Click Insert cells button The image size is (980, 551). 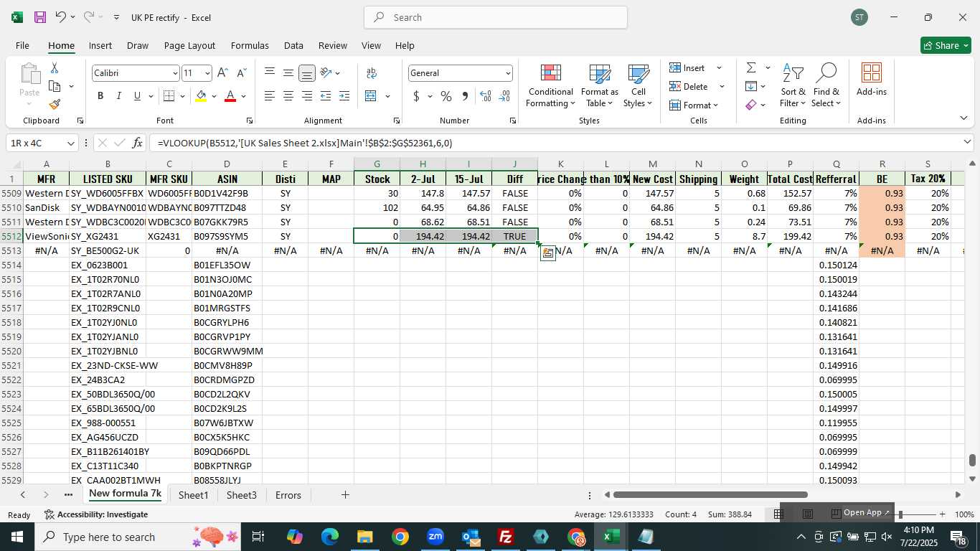(695, 67)
